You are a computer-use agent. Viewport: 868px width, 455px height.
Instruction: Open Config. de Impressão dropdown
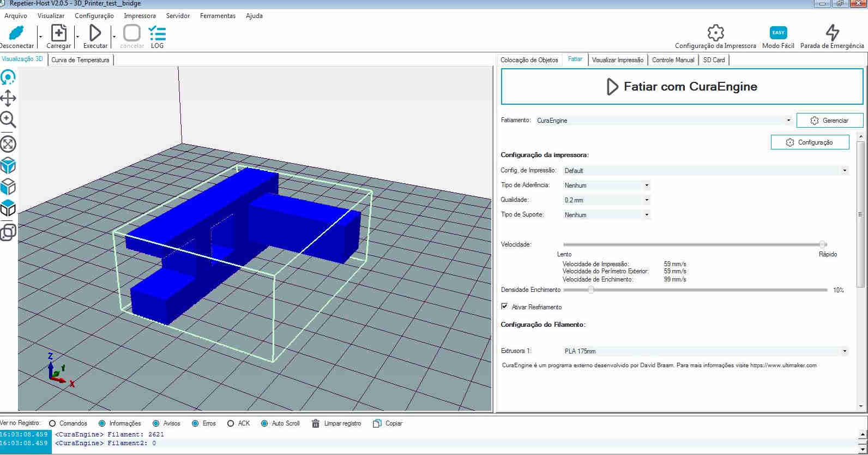coord(706,171)
